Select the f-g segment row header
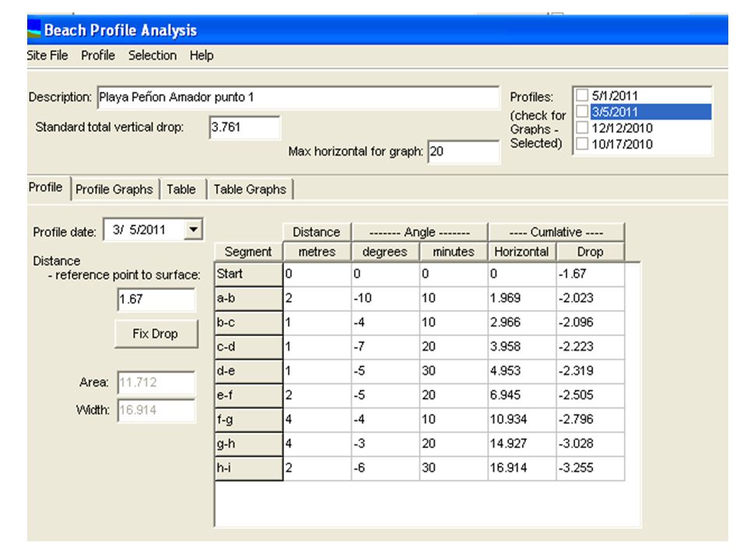This screenshot has height=560, width=747. (249, 419)
